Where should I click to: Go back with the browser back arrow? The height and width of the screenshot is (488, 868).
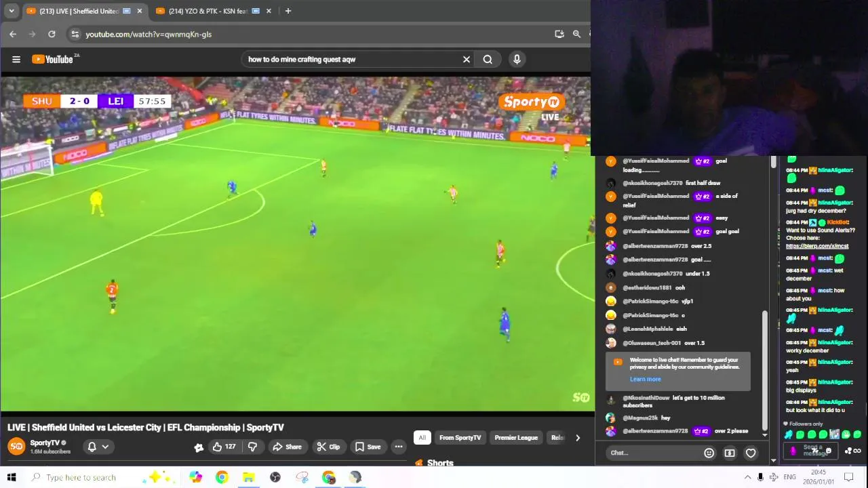point(13,34)
